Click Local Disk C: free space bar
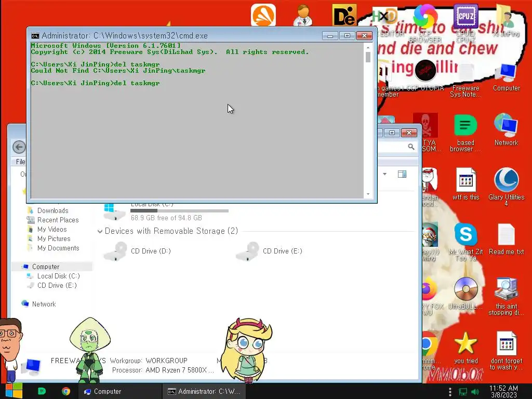The width and height of the screenshot is (532, 399). coord(179,211)
